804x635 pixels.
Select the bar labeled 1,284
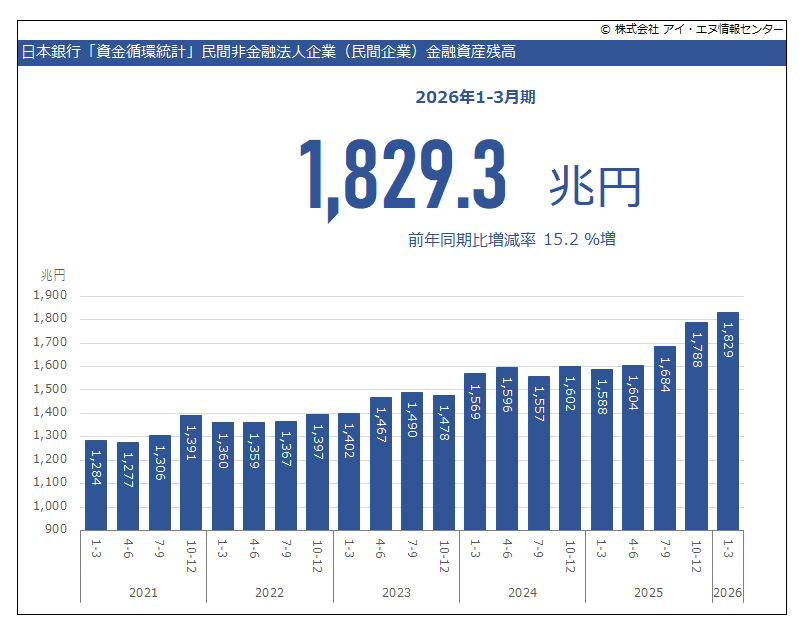[96, 485]
